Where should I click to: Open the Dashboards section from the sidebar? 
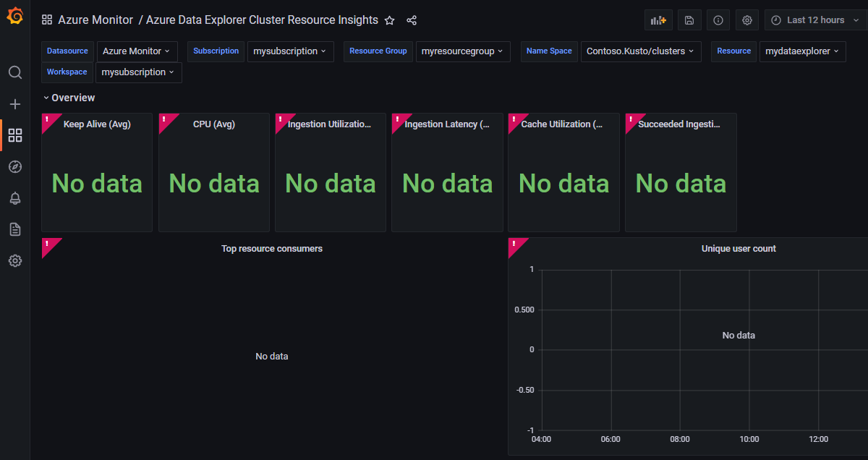point(14,135)
